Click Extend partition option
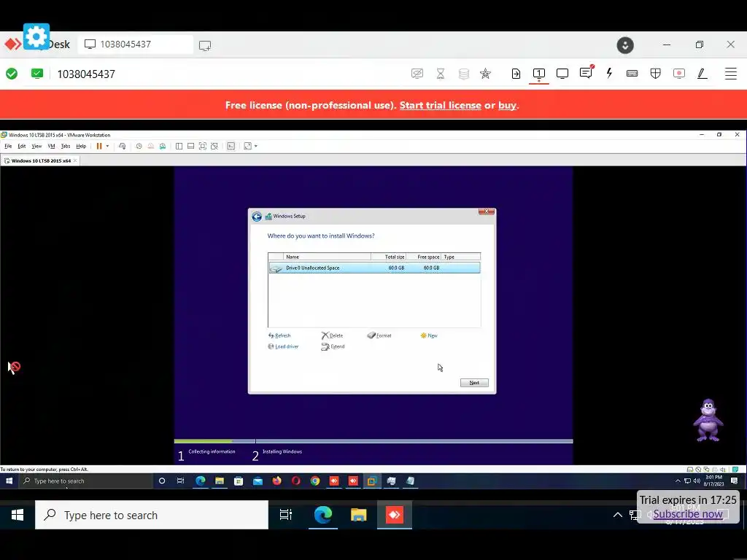The height and width of the screenshot is (560, 747). pos(333,346)
